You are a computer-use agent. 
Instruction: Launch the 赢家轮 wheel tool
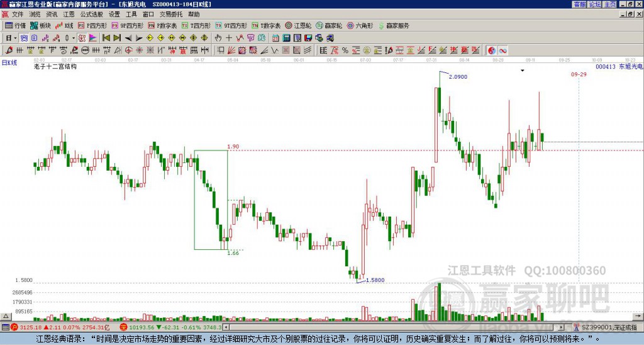coord(329,25)
